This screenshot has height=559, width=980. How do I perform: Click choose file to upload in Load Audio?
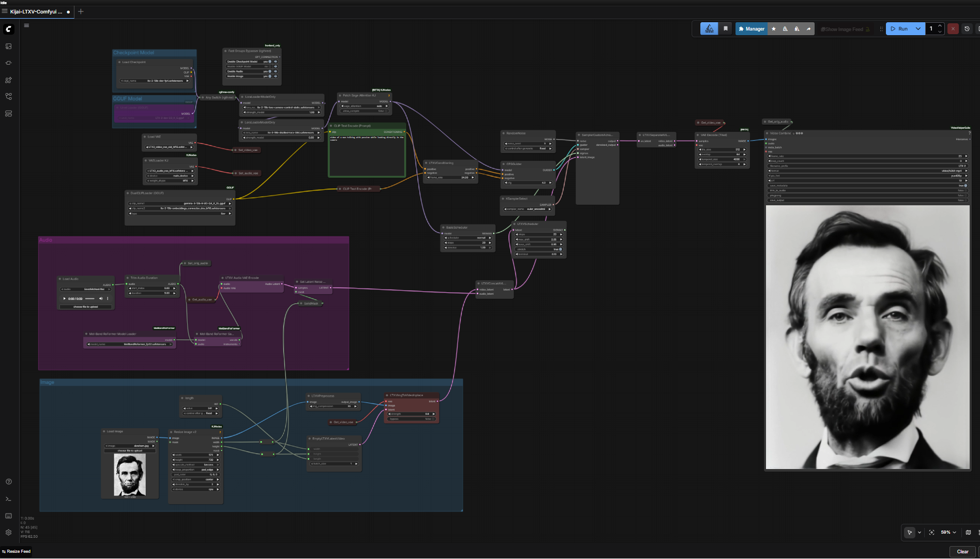pyautogui.click(x=86, y=307)
